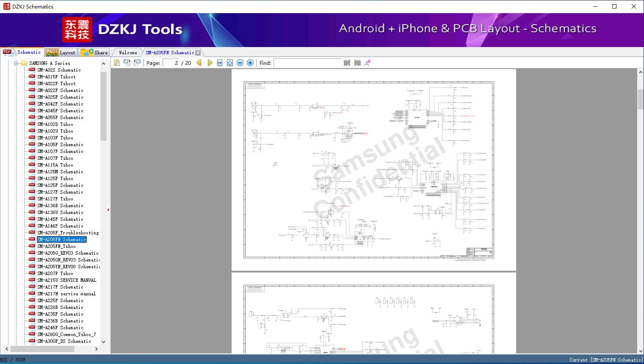Select SM-A103F Tshoo in the tree
The height and width of the screenshot is (364, 644).
[x=55, y=138]
